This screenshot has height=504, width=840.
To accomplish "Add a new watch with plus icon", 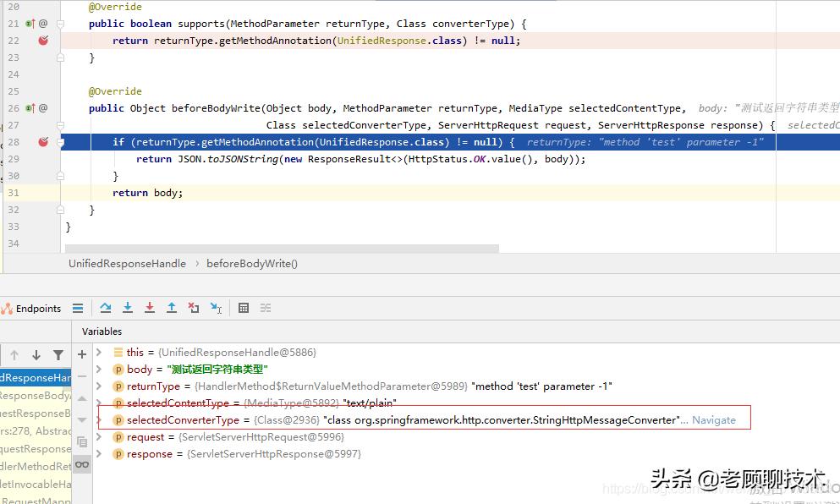I will pyautogui.click(x=82, y=354).
